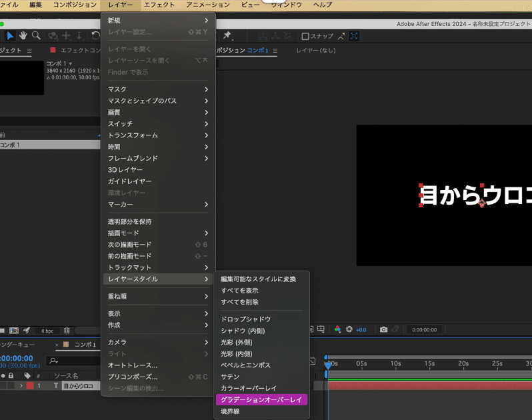
Task: Open the ヘルプ menu
Action: (322, 5)
